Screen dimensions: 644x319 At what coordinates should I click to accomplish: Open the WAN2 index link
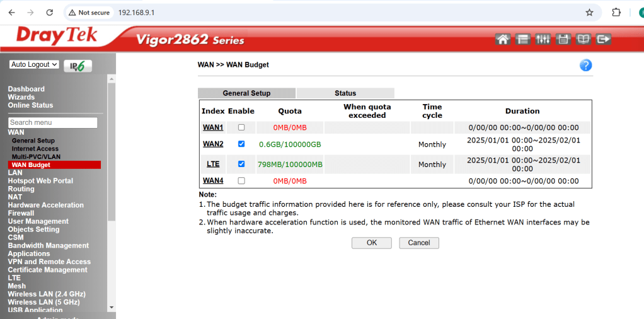[213, 144]
